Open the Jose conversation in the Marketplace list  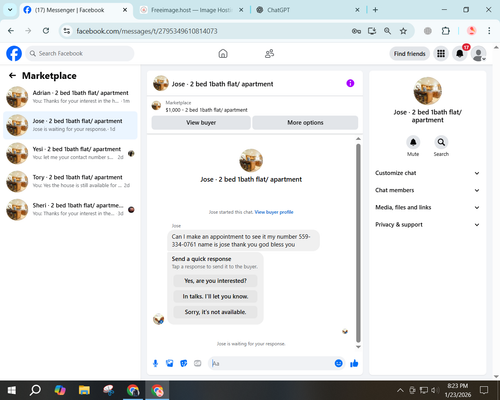pyautogui.click(x=70, y=125)
